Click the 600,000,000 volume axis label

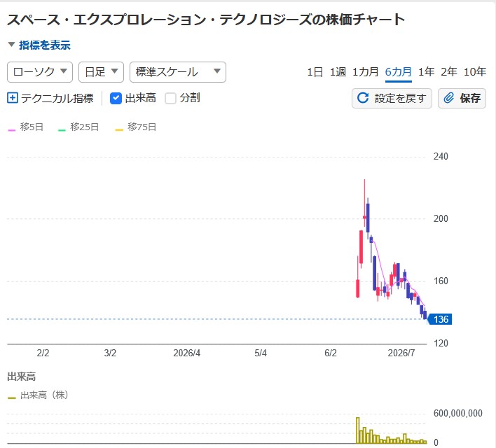coord(457,413)
